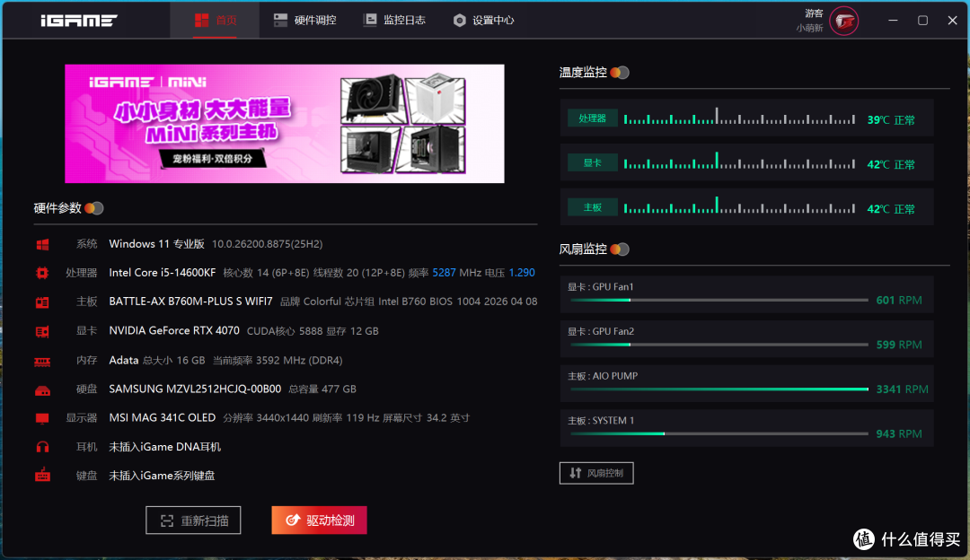Viewport: 970px width, 560px height.
Task: Click the 重新扫描 rescan button
Action: pos(193,521)
